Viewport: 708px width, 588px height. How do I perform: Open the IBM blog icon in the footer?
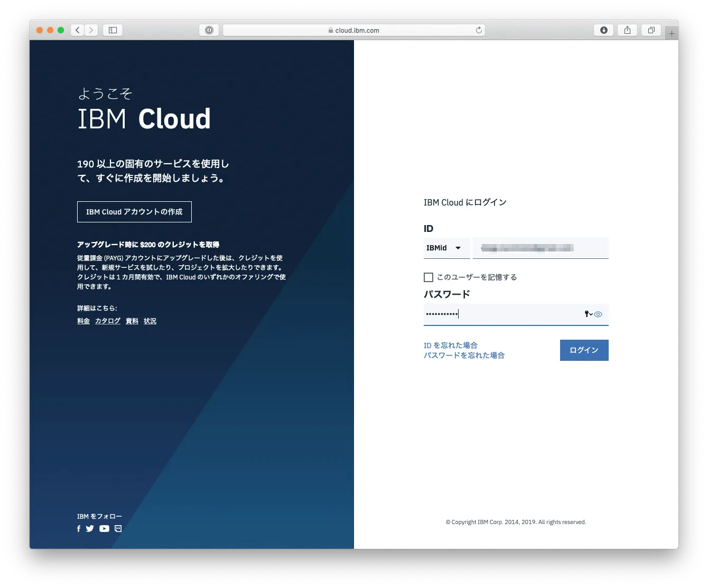[118, 528]
